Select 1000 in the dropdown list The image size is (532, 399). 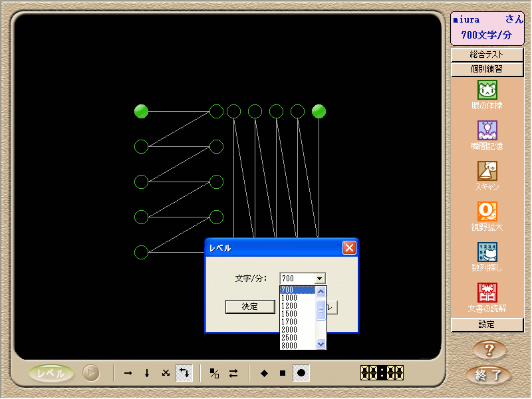[297, 298]
